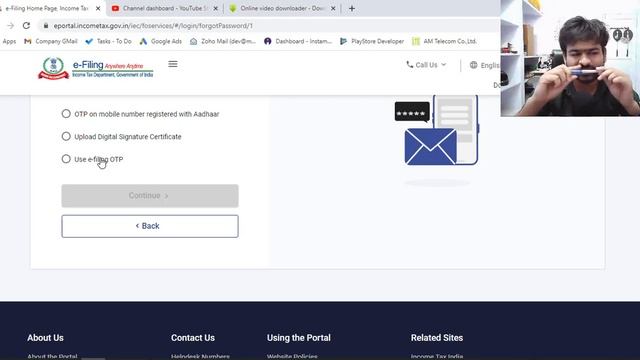Open a new browser tab
Viewport: 640px width, 360px height.
[352, 8]
